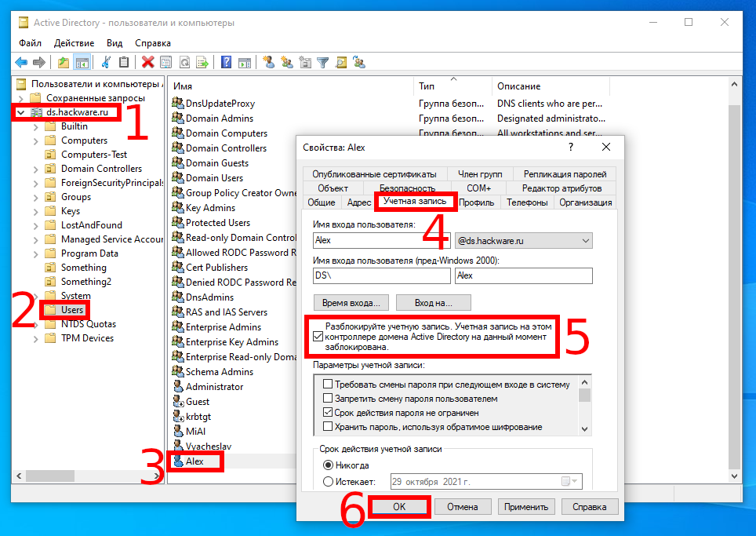
Task: Click the red Delete X toolbar icon
Action: tap(147, 63)
